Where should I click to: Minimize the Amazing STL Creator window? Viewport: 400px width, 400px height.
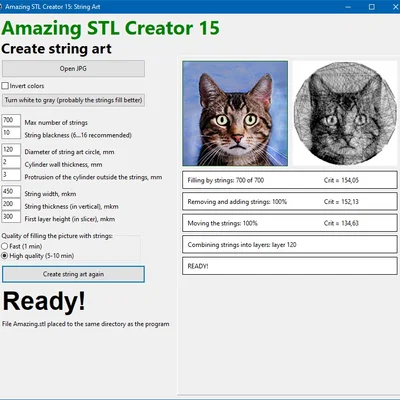(x=348, y=7)
